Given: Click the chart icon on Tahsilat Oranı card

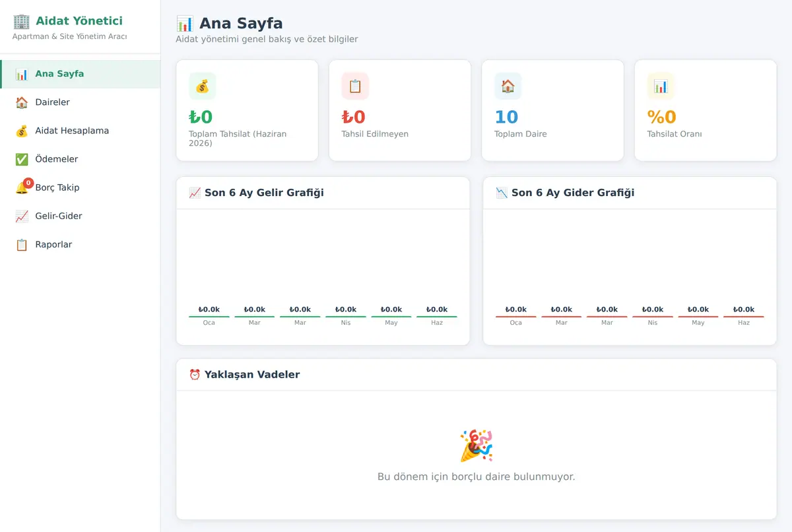Looking at the screenshot, I should tap(661, 86).
